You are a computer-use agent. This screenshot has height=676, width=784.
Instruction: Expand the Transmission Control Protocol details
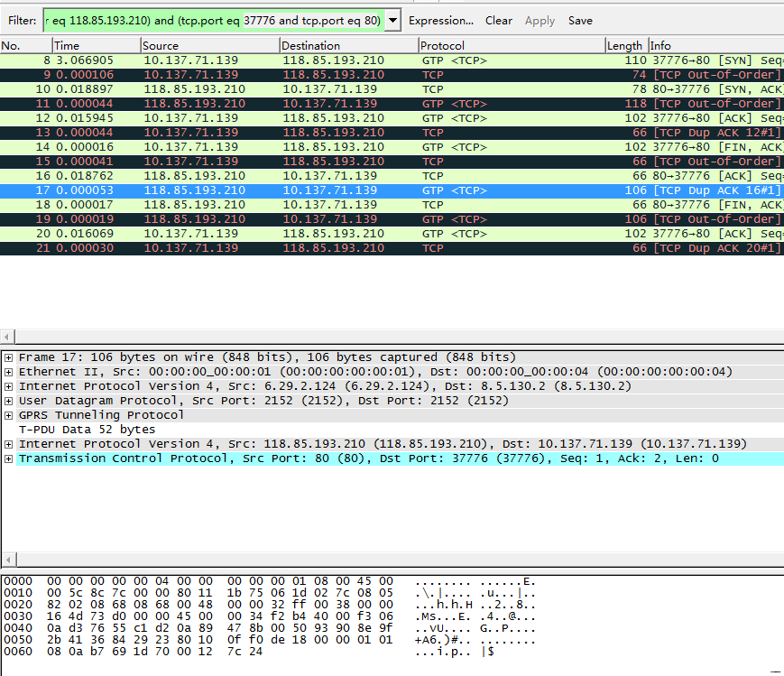click(8, 458)
